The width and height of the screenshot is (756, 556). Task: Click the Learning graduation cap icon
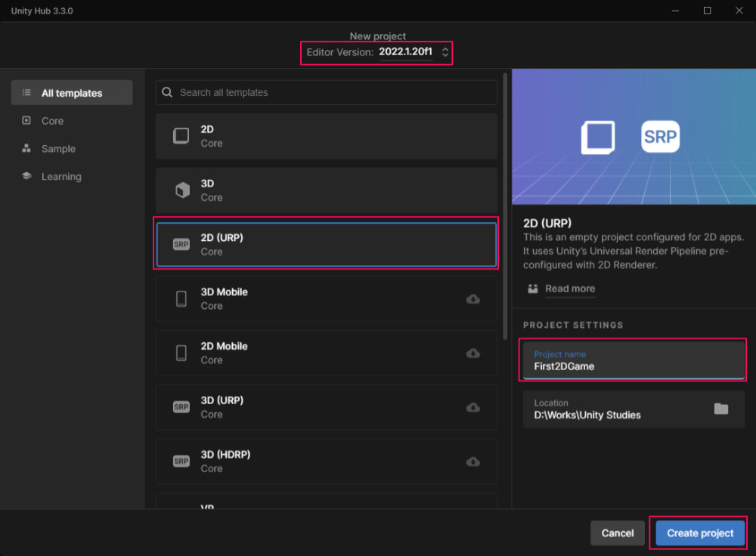pyautogui.click(x=26, y=176)
